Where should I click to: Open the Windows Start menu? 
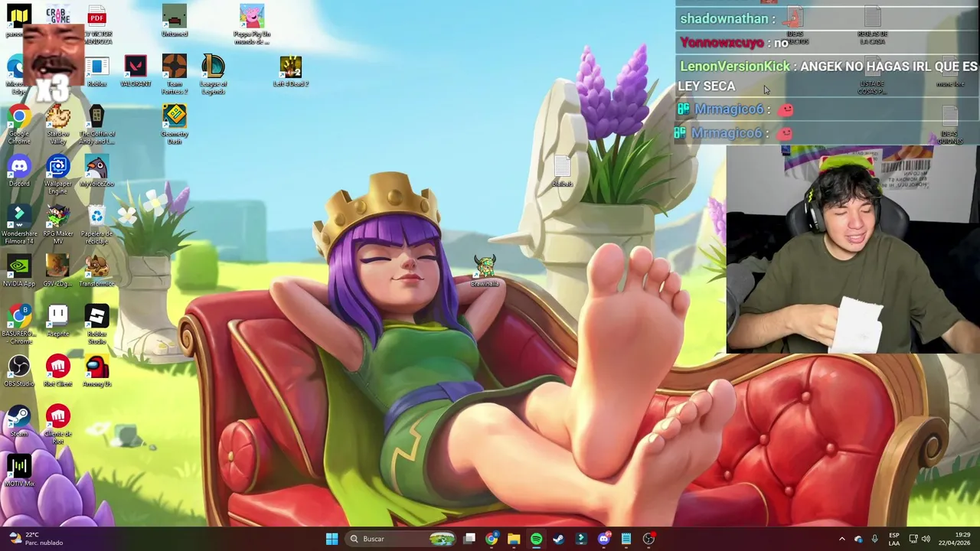point(332,539)
